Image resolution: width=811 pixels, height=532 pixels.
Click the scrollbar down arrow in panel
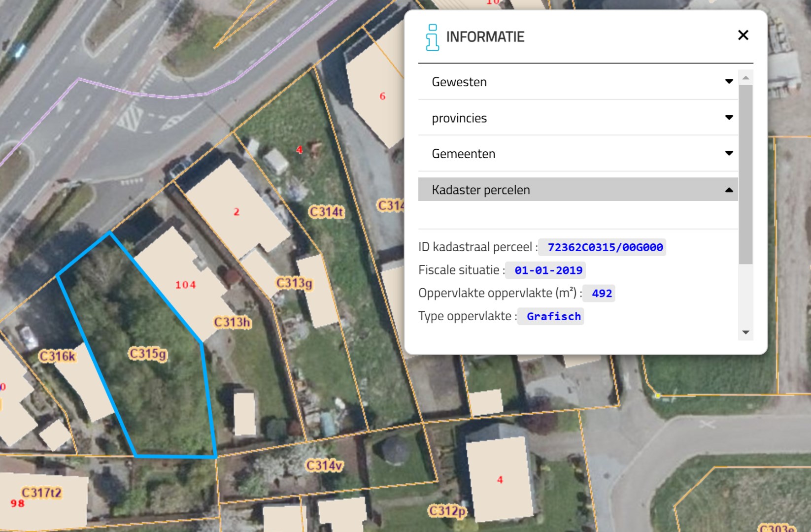click(x=745, y=332)
